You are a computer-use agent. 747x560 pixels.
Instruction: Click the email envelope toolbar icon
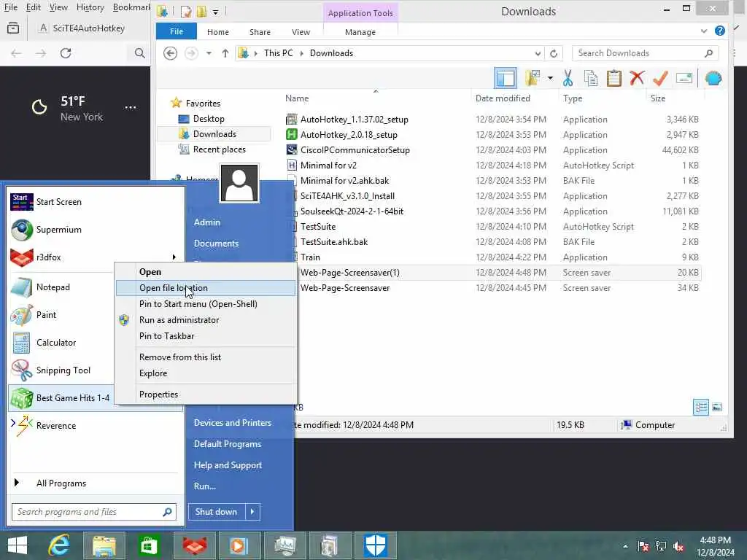point(684,78)
